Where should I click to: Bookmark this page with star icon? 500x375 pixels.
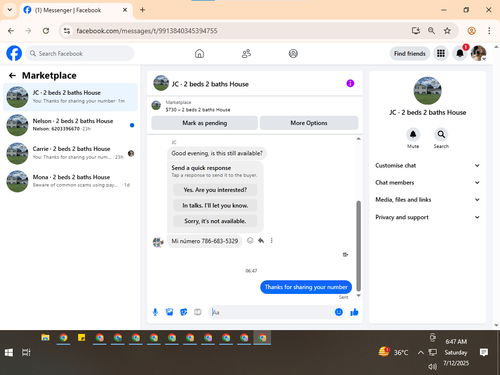click(x=447, y=31)
